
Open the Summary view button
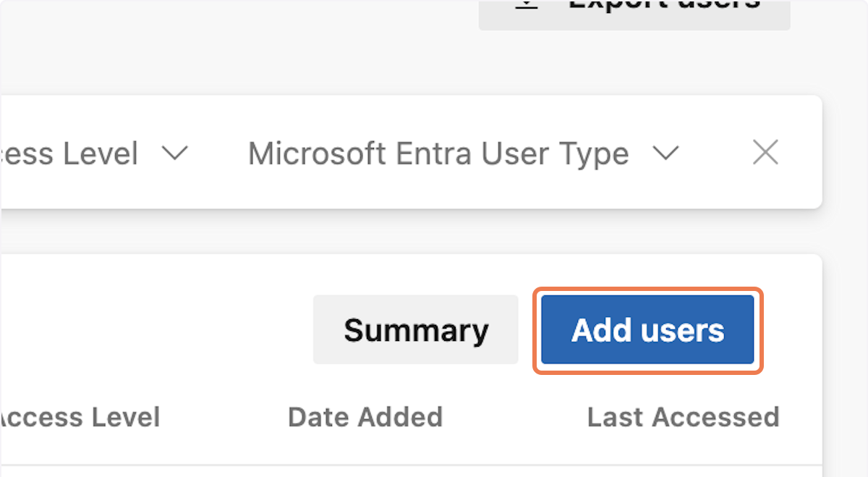(x=416, y=330)
